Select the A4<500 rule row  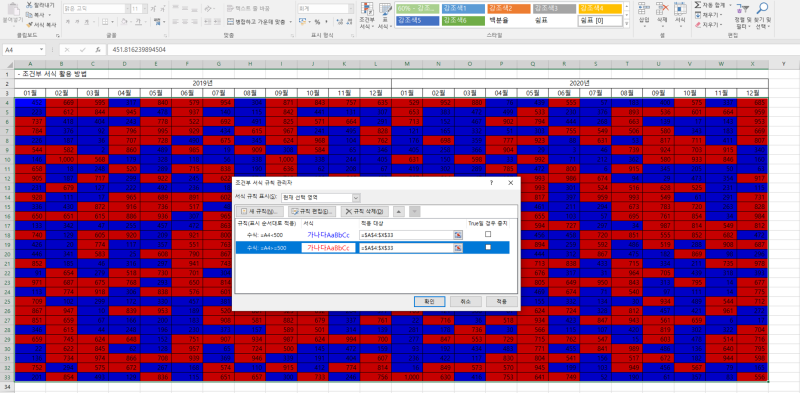372,234
